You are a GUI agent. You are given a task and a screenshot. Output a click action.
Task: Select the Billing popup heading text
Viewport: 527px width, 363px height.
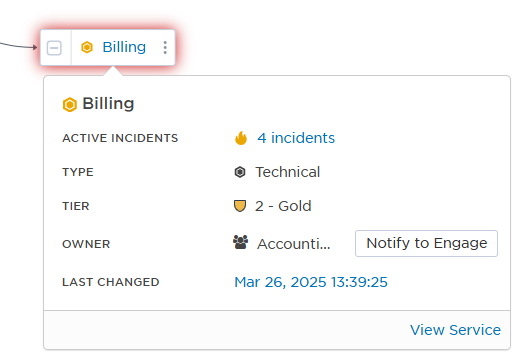pyautogui.click(x=108, y=104)
